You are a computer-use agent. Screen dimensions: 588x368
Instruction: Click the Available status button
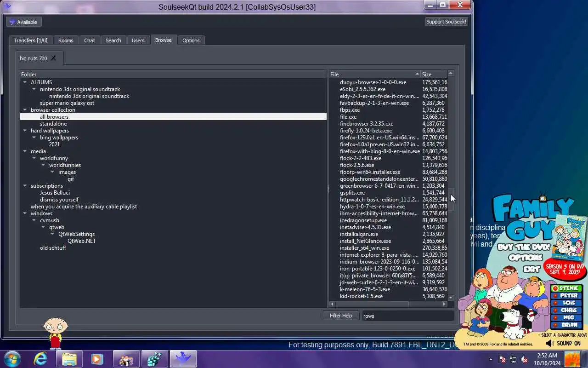pyautogui.click(x=23, y=22)
